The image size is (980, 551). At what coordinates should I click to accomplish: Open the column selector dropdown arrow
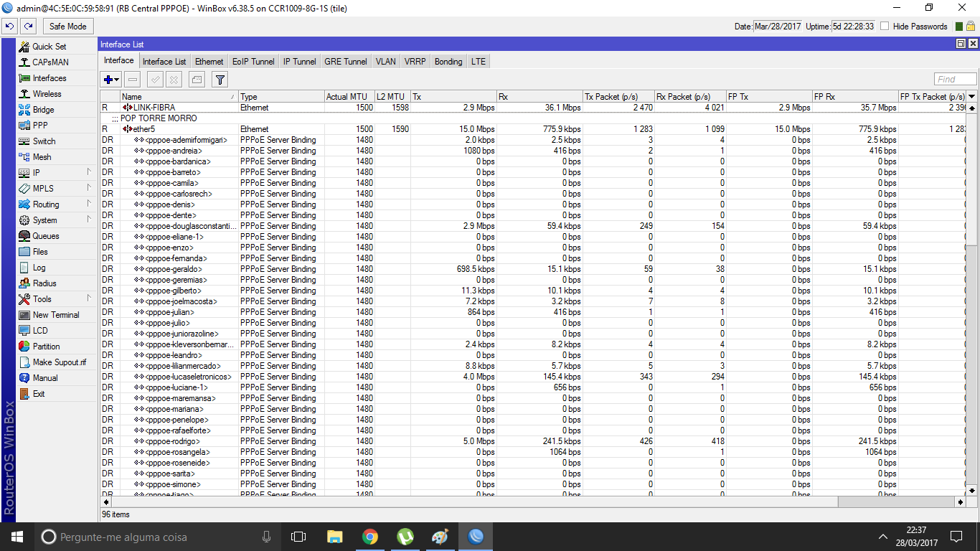click(972, 97)
